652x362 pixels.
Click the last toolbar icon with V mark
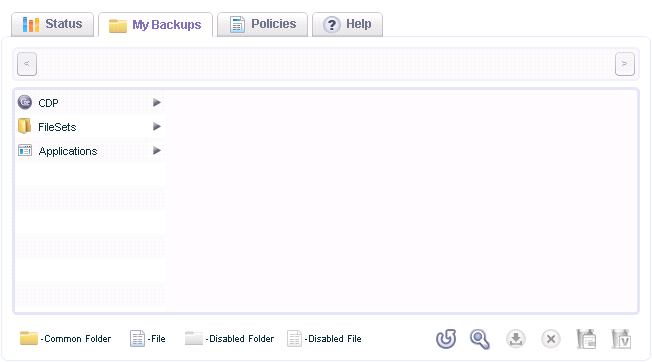pyautogui.click(x=621, y=339)
